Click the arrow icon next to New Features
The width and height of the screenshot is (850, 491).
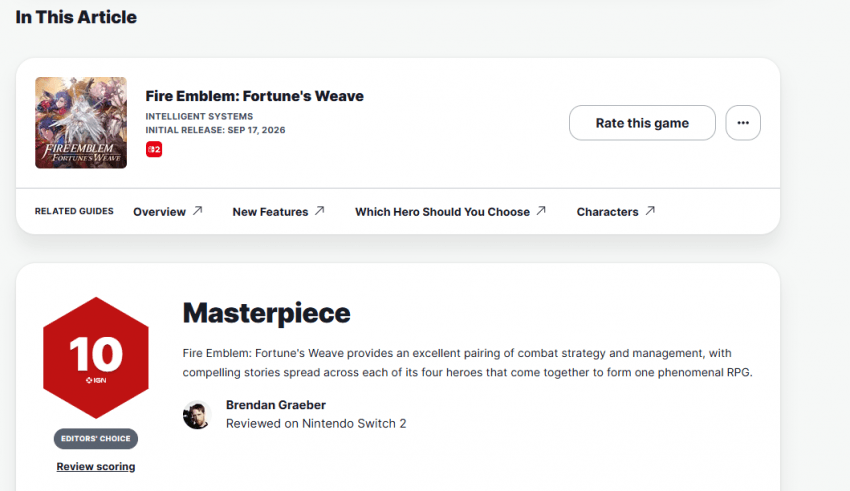[x=319, y=210]
